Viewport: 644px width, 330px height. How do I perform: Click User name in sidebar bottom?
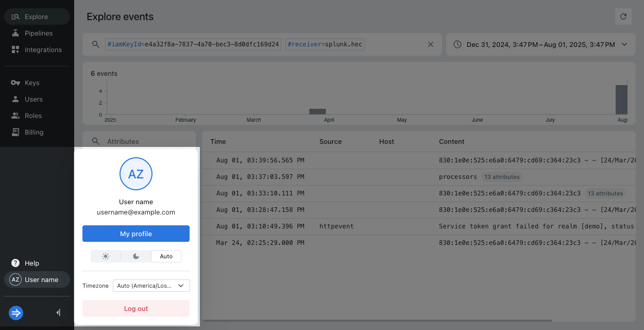(x=37, y=279)
